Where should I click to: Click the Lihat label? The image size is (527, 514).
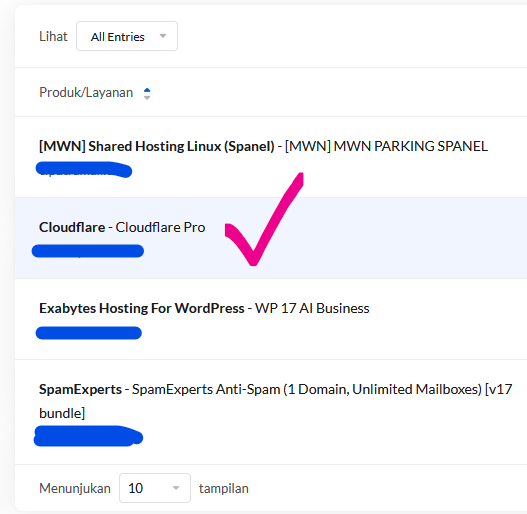tap(53, 36)
